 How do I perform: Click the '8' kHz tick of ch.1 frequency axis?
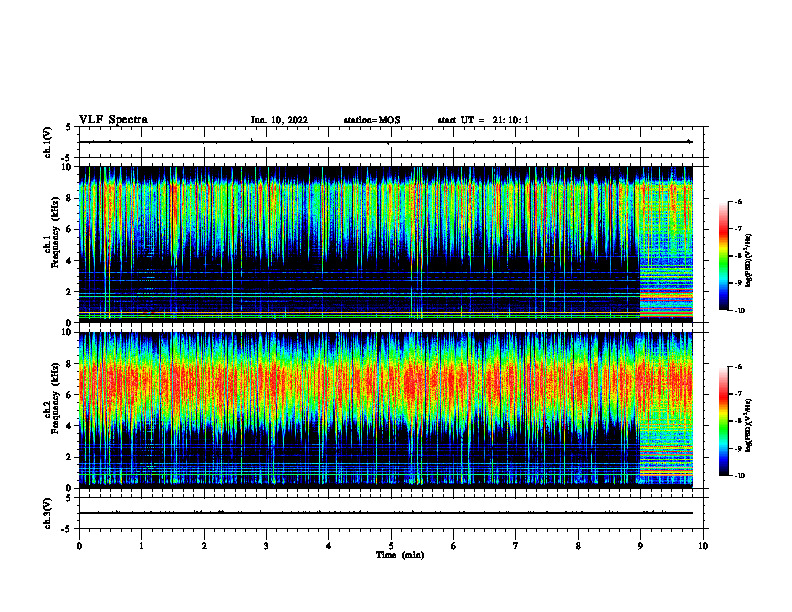[69, 198]
